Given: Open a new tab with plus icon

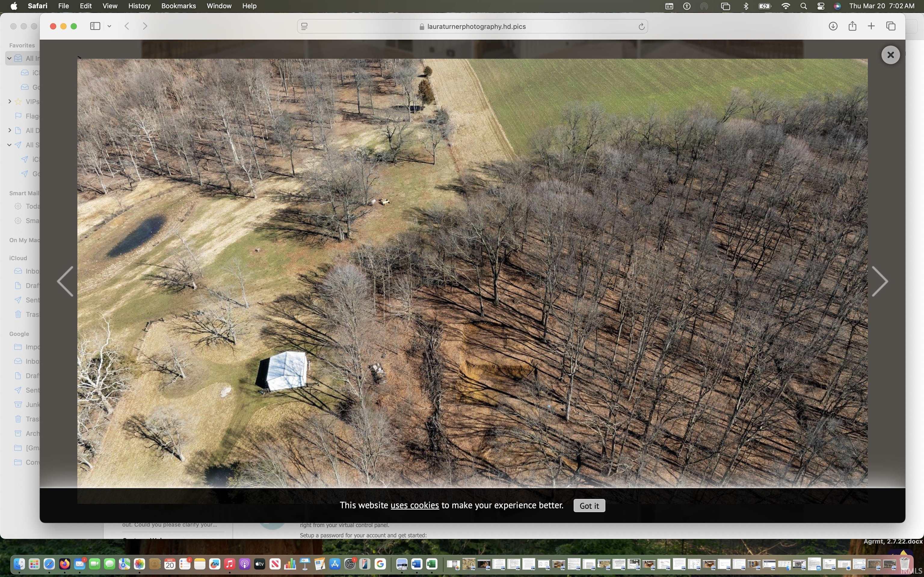Looking at the screenshot, I should [x=871, y=26].
